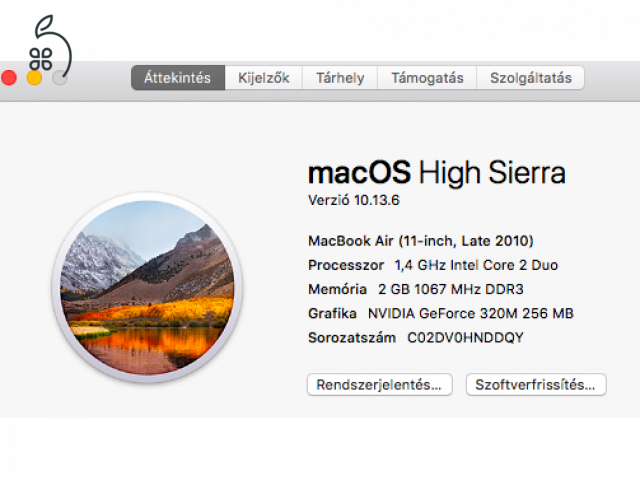Show the Szolgáltatás tab
The height and width of the screenshot is (480, 640).
coord(531,78)
